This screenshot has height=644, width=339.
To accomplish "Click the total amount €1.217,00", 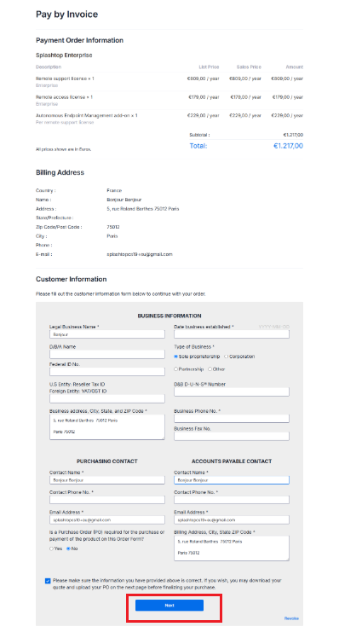I will pos(288,146).
